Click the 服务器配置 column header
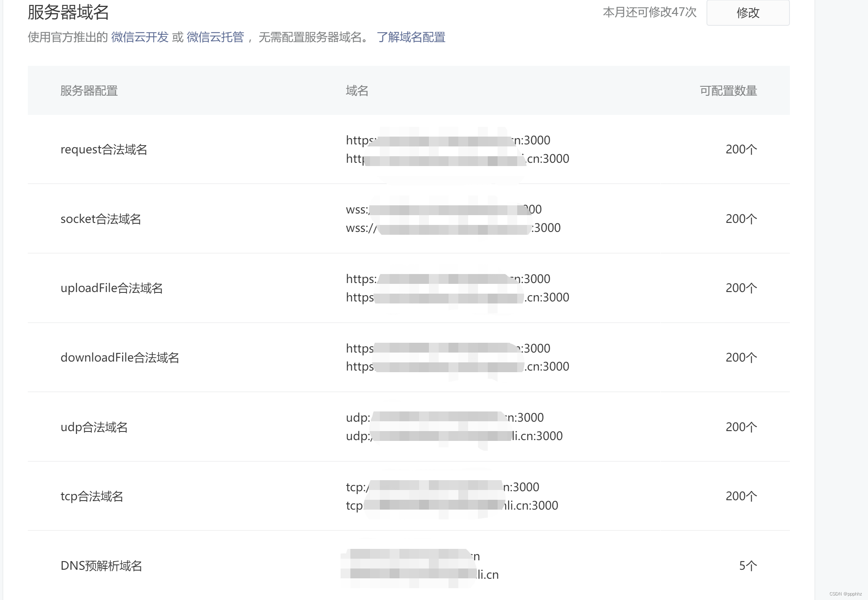This screenshot has width=868, height=600. pyautogui.click(x=89, y=90)
